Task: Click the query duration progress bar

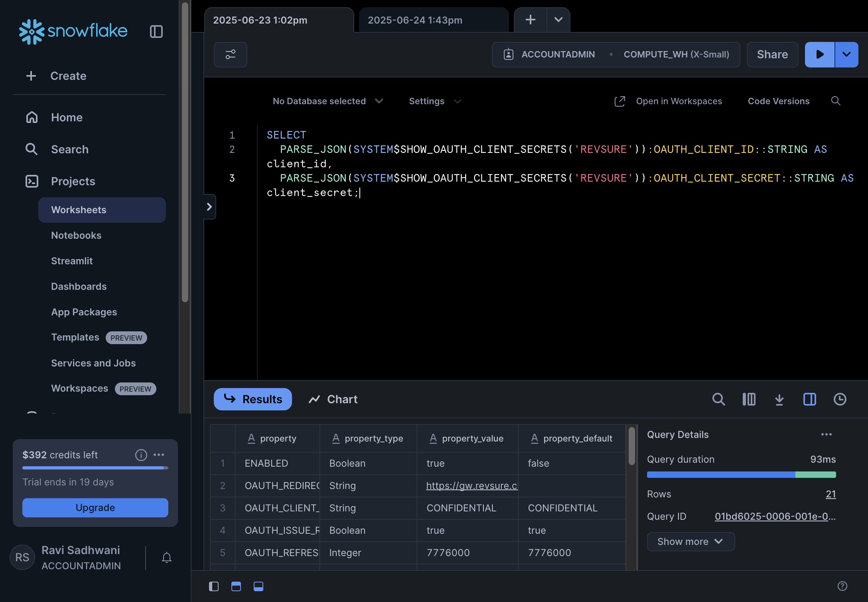Action: 741,475
